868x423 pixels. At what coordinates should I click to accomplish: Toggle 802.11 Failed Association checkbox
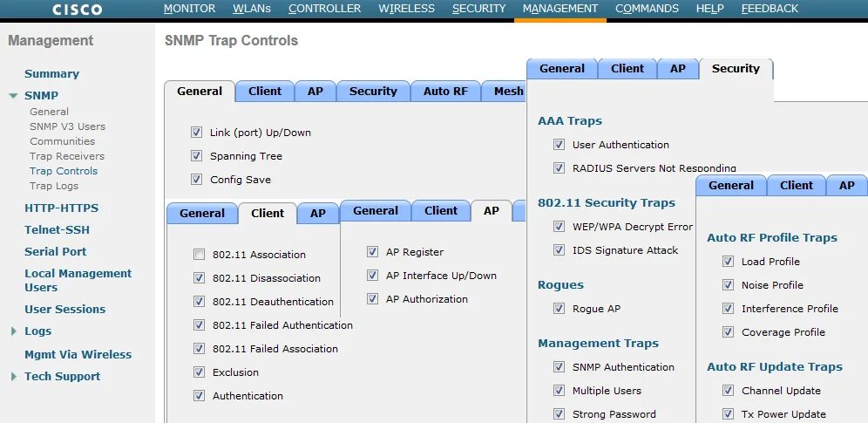coord(199,349)
